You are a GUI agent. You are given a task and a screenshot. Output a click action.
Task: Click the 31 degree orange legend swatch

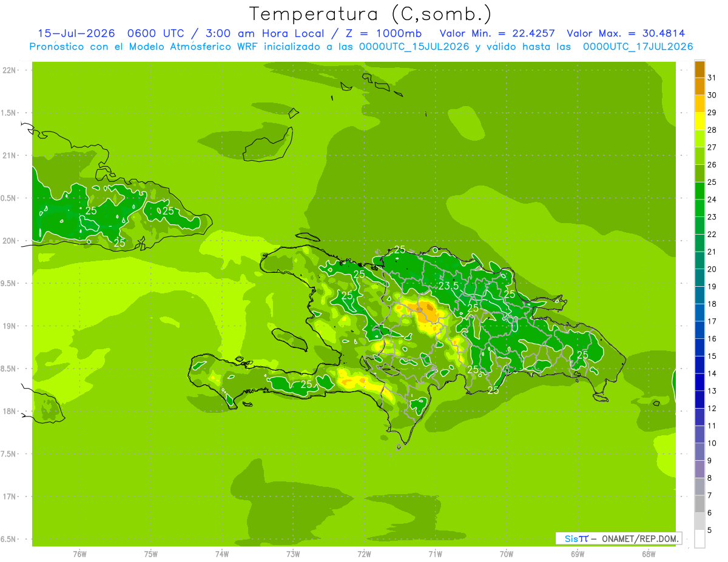point(699,69)
